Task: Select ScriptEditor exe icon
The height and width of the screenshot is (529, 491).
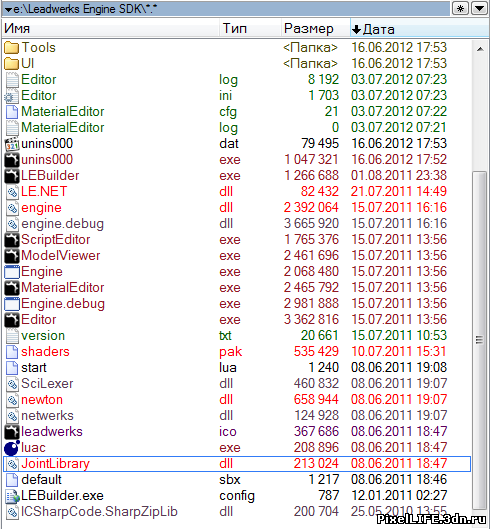Action: coord(12,240)
